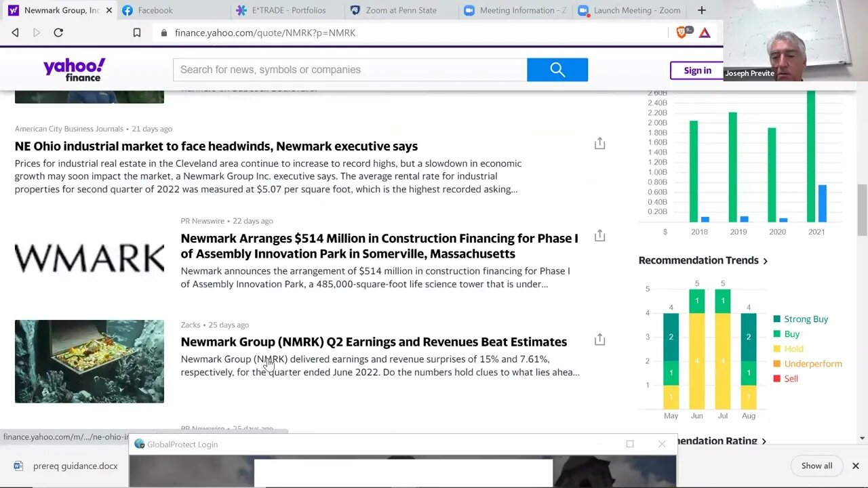Open NE Ohio industrial market headline
This screenshot has width=868, height=488.
216,146
